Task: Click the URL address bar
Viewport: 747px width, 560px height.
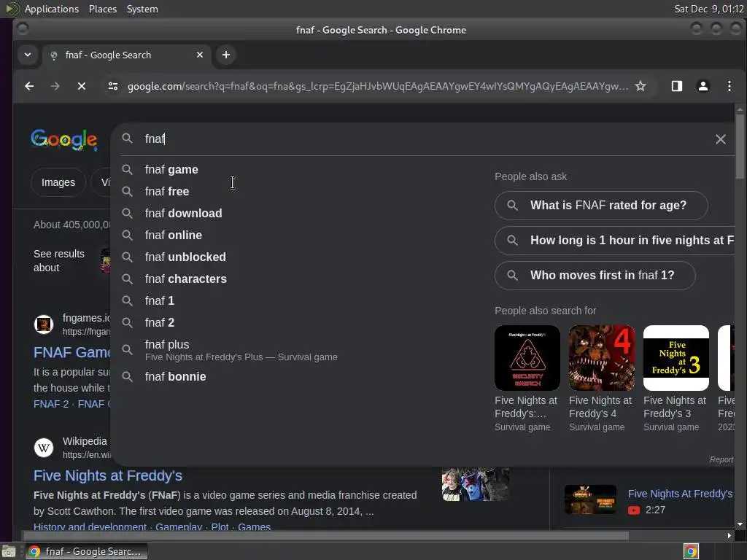Action: click(378, 86)
